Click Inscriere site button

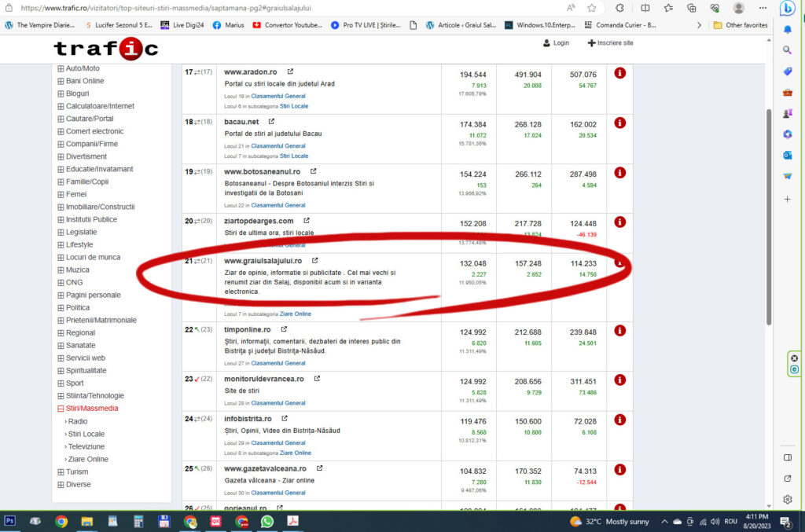coord(610,42)
